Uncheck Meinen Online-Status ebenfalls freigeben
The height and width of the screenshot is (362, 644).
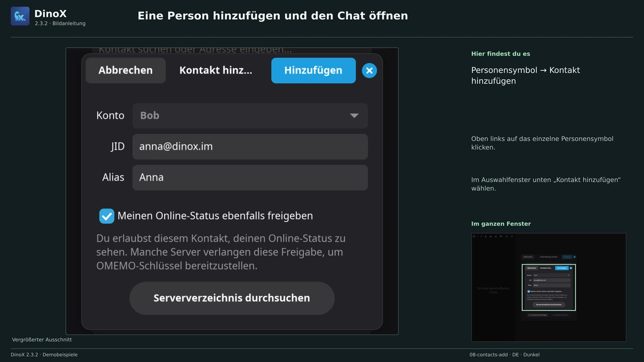click(x=107, y=216)
